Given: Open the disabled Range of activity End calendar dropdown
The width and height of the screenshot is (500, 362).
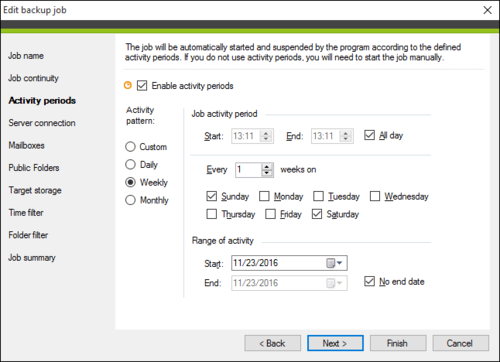Looking at the screenshot, I should 334,283.
